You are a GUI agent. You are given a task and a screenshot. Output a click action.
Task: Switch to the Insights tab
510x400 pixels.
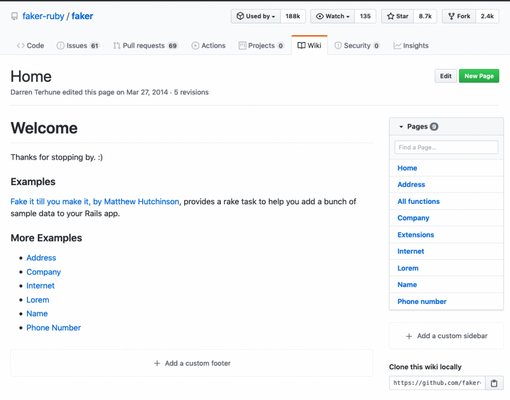click(x=411, y=46)
